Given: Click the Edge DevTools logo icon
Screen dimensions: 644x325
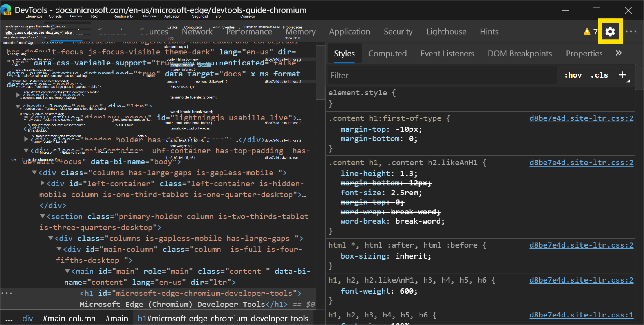Looking at the screenshot, I should (x=6, y=10).
